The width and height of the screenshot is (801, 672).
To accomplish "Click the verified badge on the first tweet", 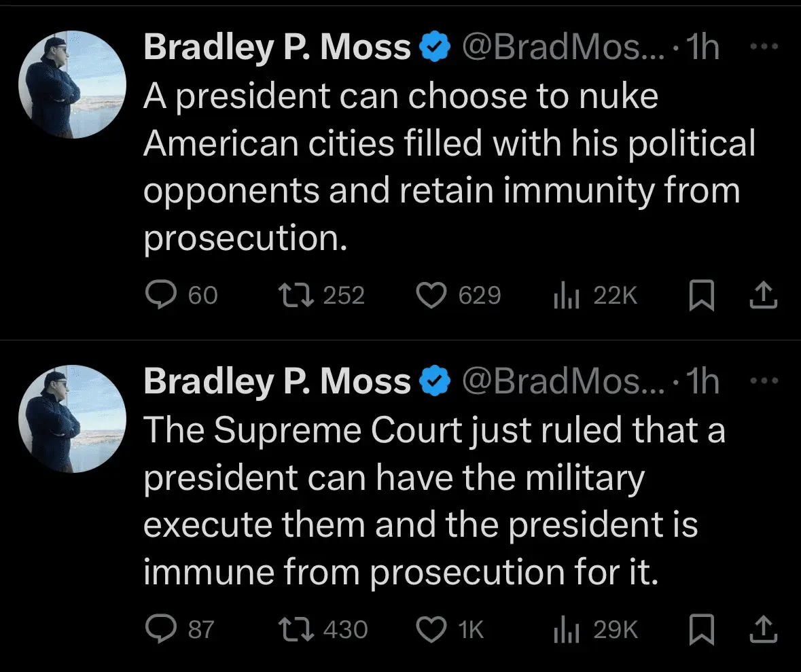I will (x=435, y=48).
